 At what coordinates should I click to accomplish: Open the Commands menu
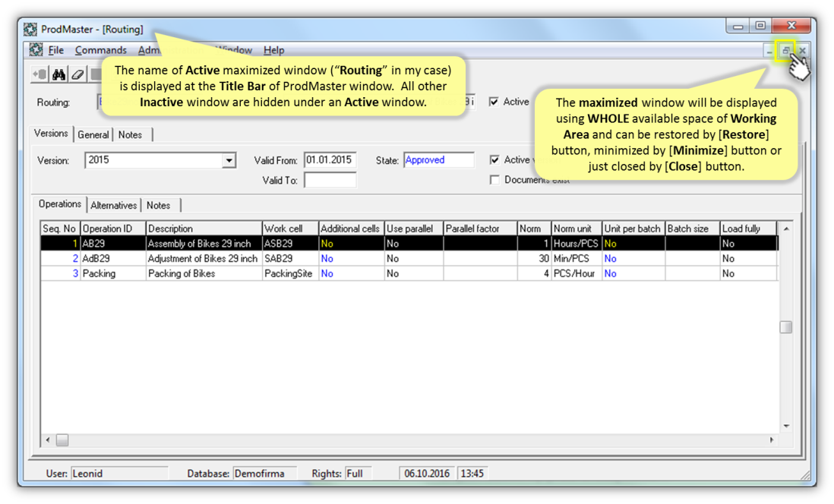(100, 50)
